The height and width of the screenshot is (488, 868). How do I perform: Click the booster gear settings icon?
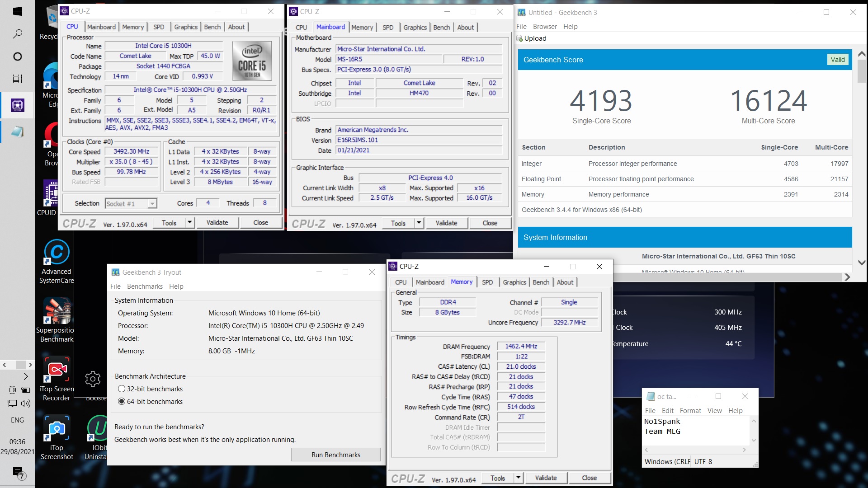point(93,379)
